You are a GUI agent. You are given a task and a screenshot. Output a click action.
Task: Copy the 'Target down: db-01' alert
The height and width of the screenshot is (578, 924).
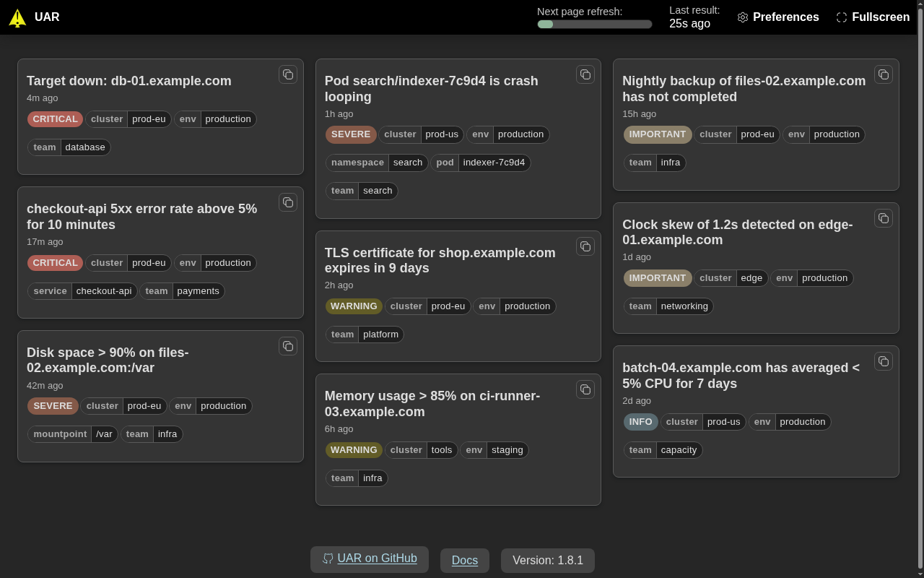(x=288, y=74)
